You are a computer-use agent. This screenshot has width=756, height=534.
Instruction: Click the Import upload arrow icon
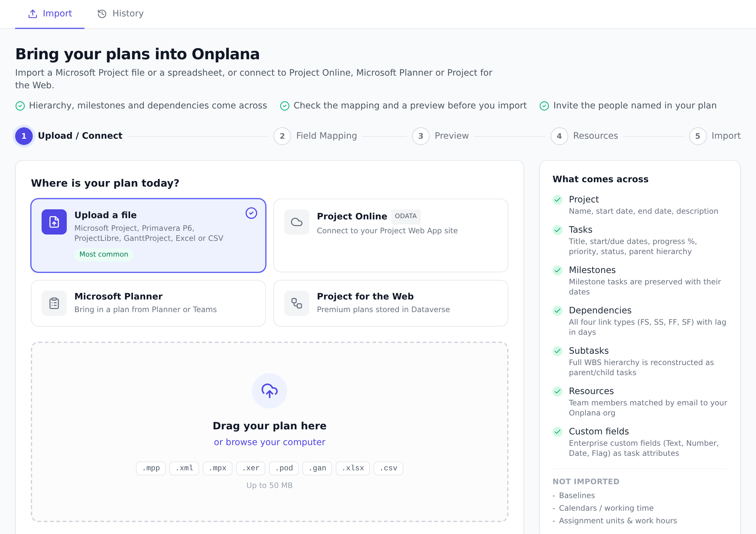pos(32,14)
